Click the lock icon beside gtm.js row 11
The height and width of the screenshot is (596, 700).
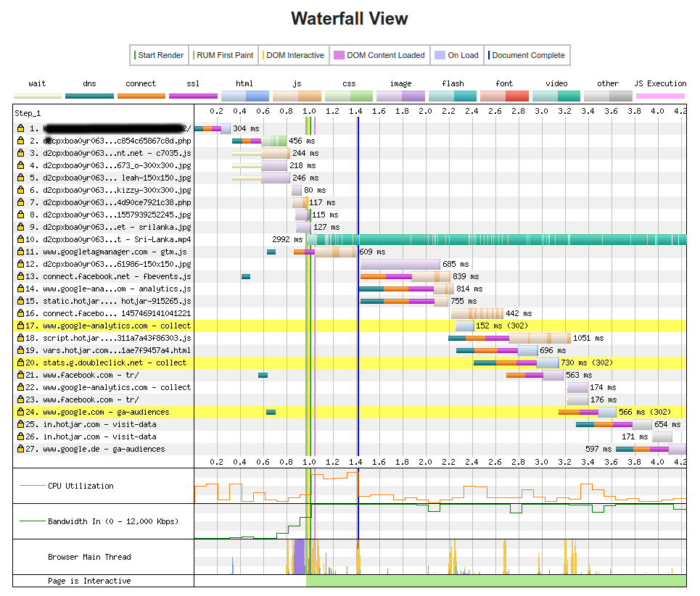[20, 252]
